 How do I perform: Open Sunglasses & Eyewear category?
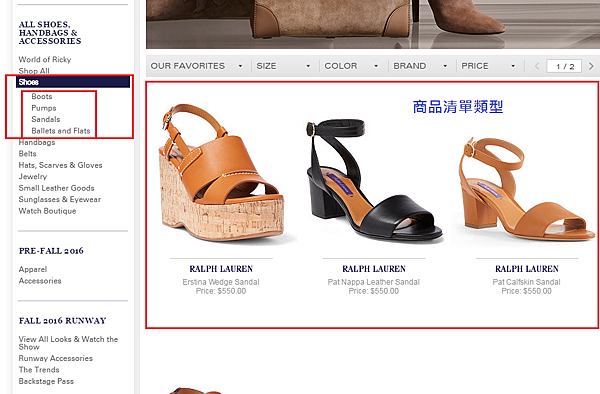pyautogui.click(x=60, y=200)
